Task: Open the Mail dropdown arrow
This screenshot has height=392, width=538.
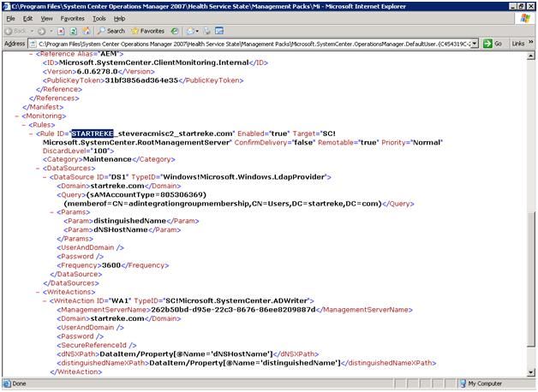Action: click(x=197, y=31)
